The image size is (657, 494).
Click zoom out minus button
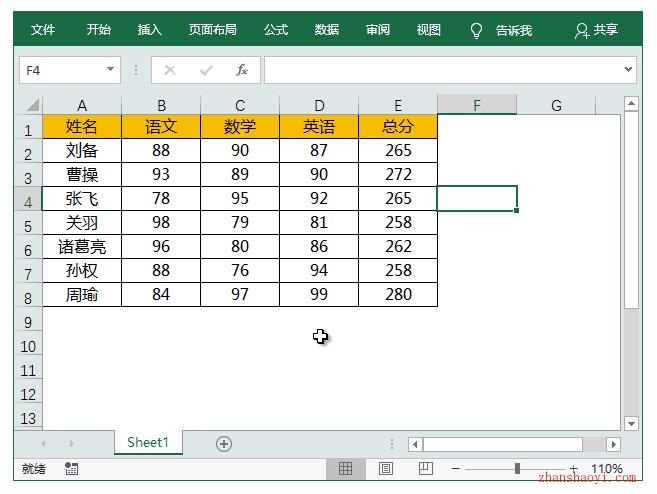pos(456,468)
